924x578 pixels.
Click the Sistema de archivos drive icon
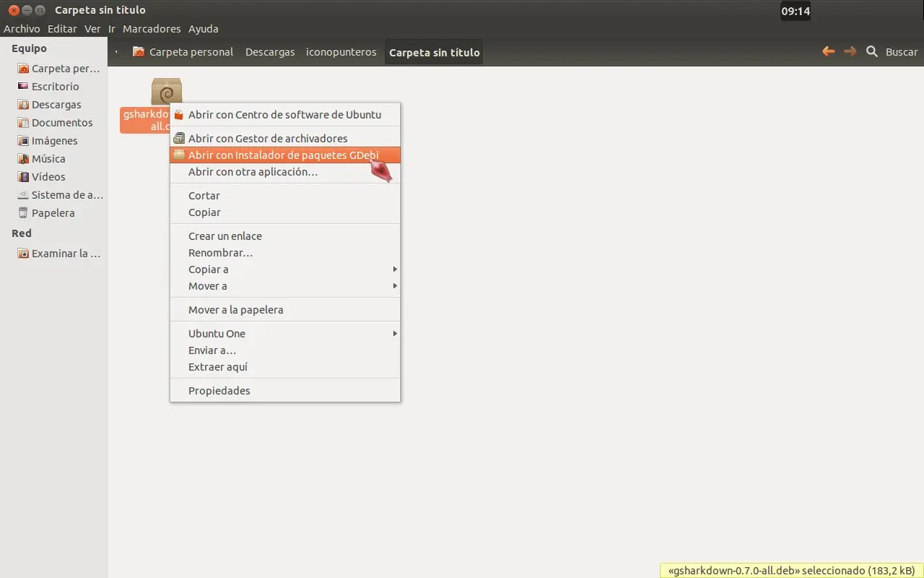pyautogui.click(x=23, y=195)
